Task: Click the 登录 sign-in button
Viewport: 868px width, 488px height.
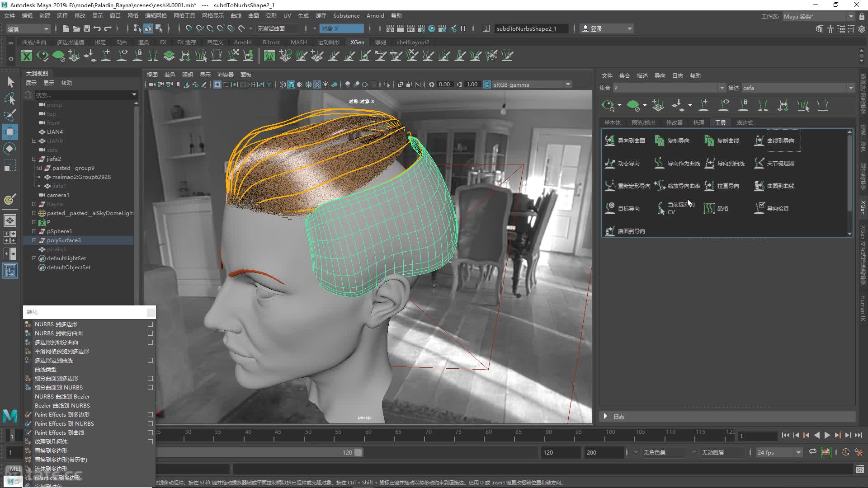Action: pyautogui.click(x=607, y=28)
